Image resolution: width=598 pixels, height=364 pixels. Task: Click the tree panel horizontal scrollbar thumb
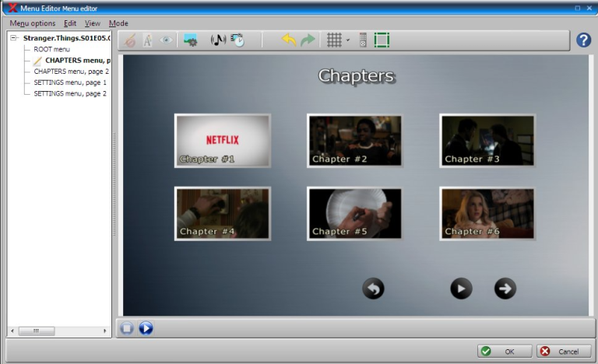pos(37,331)
